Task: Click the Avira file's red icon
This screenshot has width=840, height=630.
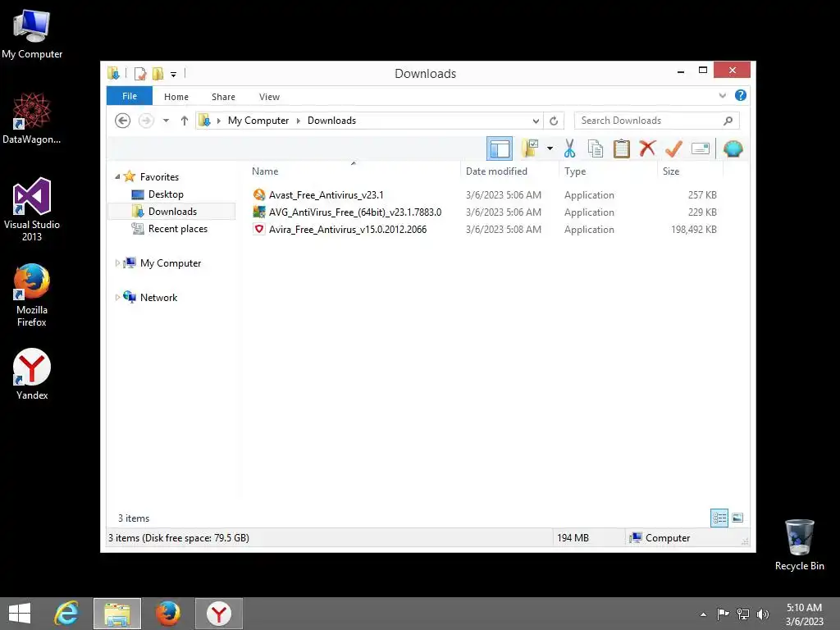Action: coord(259,230)
